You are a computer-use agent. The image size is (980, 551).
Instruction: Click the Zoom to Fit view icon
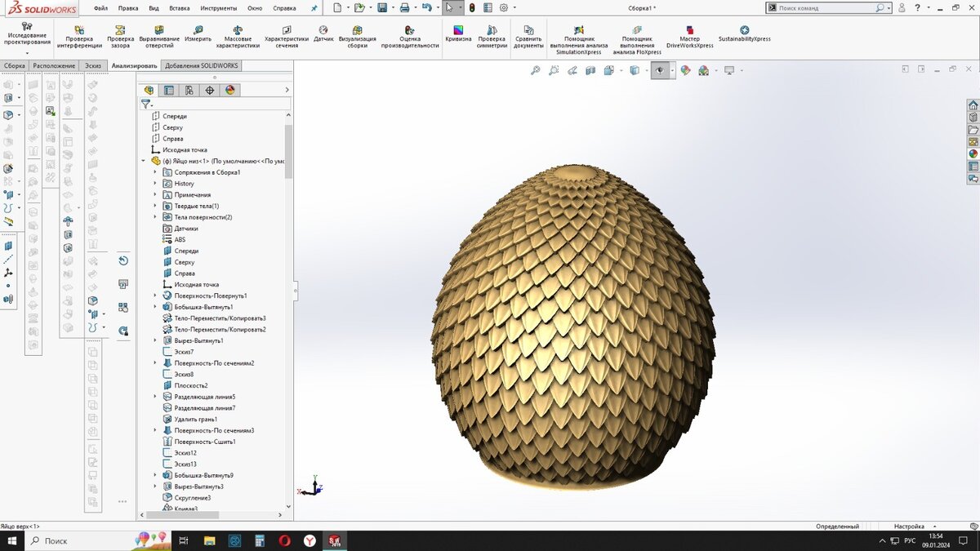coord(536,71)
